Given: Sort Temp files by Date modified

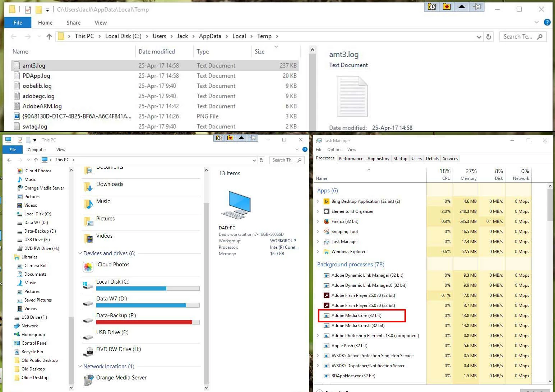Looking at the screenshot, I should [x=165, y=51].
